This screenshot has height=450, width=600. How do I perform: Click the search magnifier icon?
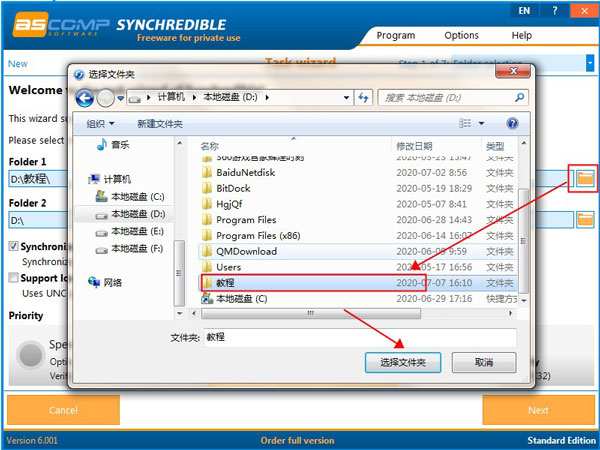point(519,98)
